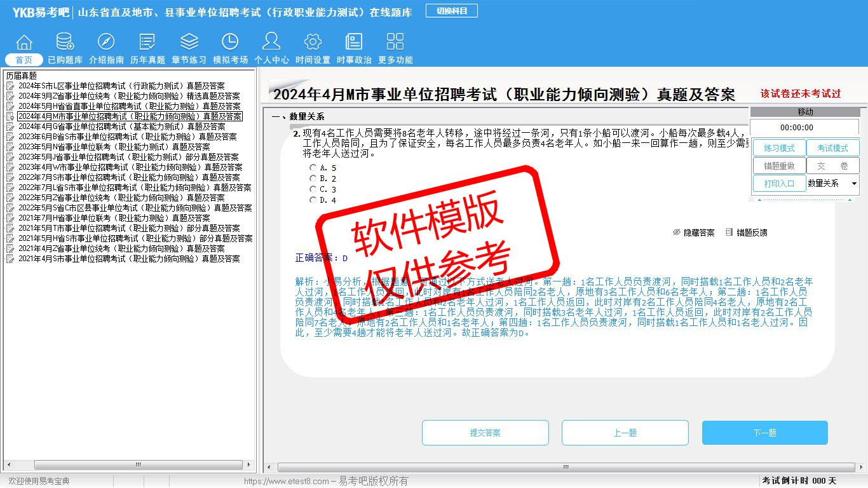Click the 提交答案 button
The height and width of the screenshot is (488, 868).
(x=485, y=433)
